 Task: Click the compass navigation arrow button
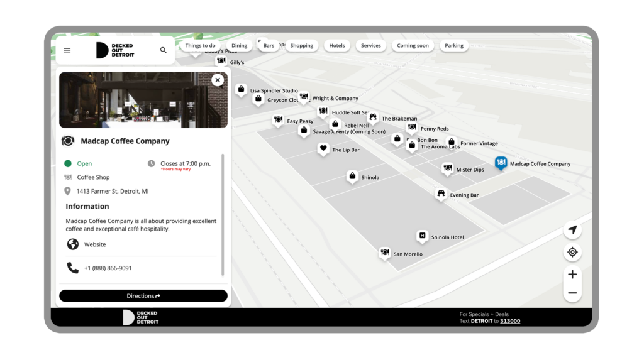point(572,230)
